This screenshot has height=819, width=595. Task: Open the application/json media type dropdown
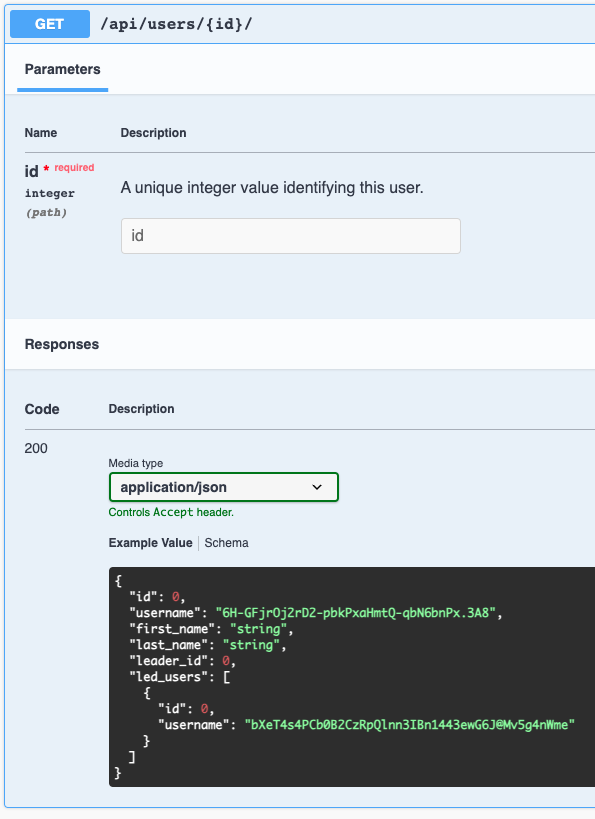(224, 487)
